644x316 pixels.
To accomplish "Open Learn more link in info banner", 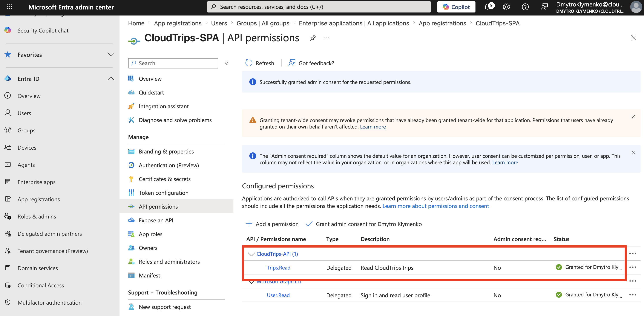I will (x=505, y=163).
